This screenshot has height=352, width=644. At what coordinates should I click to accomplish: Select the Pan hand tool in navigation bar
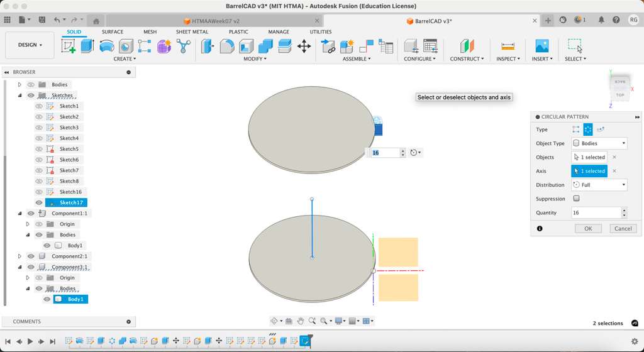pos(301,321)
